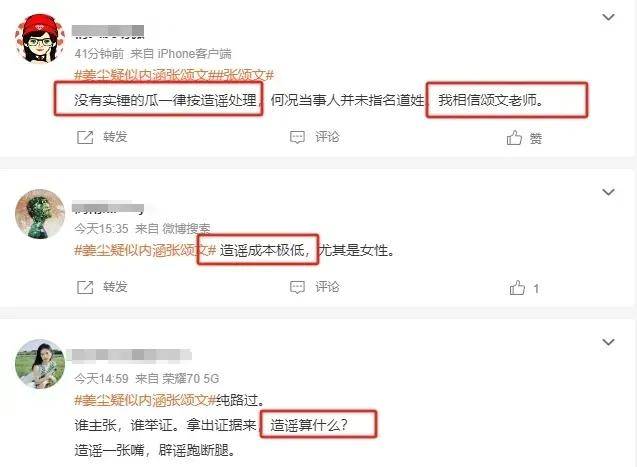Screen dimensions: 637x467
Task: Open the green bust statue avatar profile
Action: 39,214
